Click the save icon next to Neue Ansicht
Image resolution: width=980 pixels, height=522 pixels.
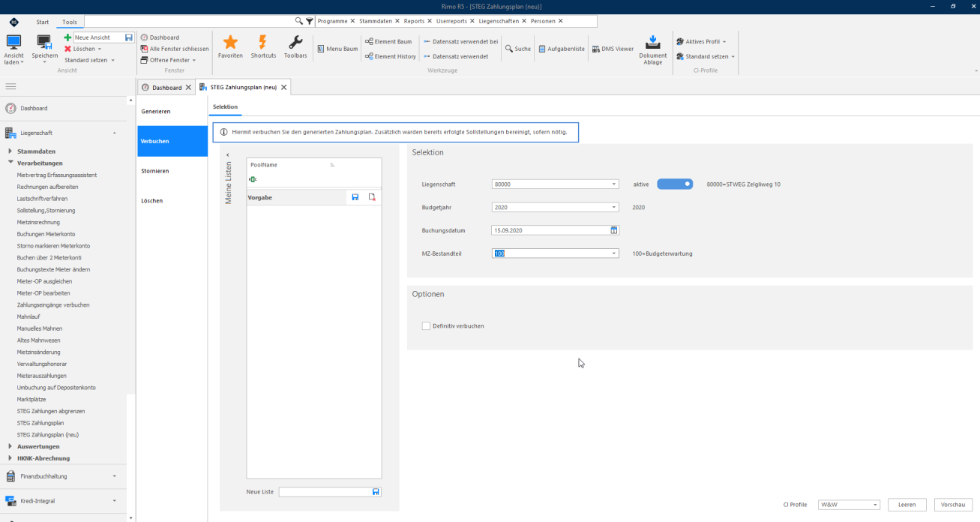[129, 37]
